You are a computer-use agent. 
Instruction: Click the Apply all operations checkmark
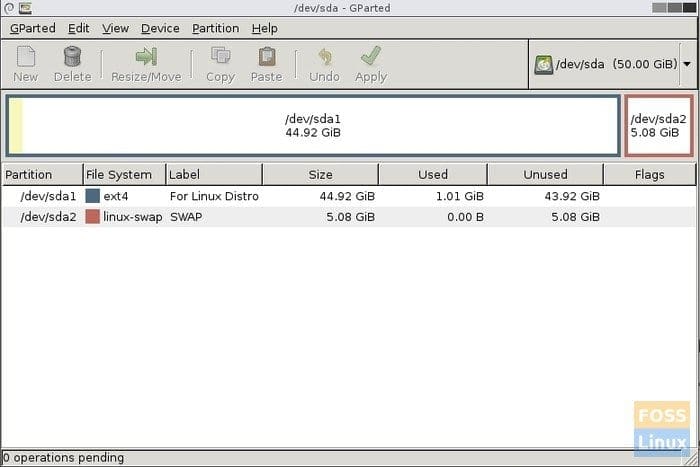pyautogui.click(x=371, y=56)
